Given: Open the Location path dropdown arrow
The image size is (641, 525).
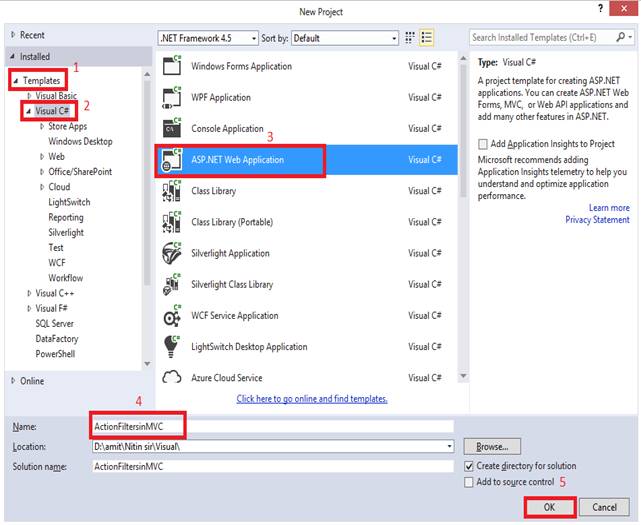Looking at the screenshot, I should point(449,446).
